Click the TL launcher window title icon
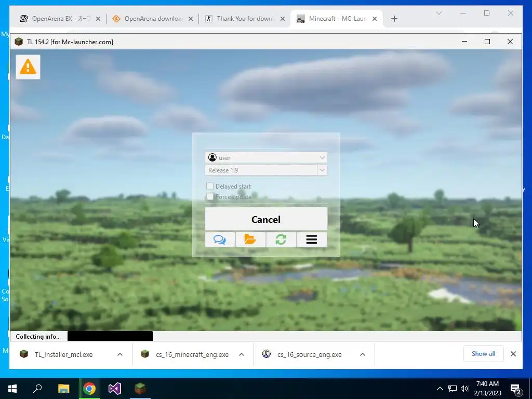 point(19,42)
